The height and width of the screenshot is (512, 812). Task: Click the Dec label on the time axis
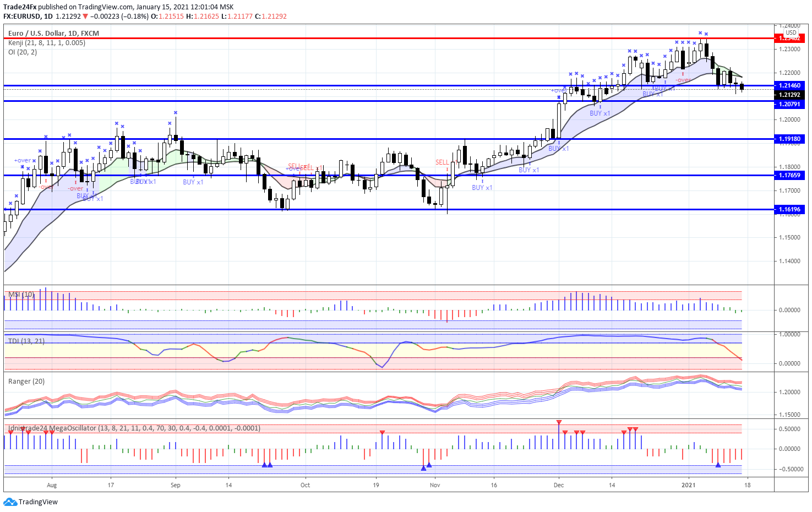(x=559, y=485)
